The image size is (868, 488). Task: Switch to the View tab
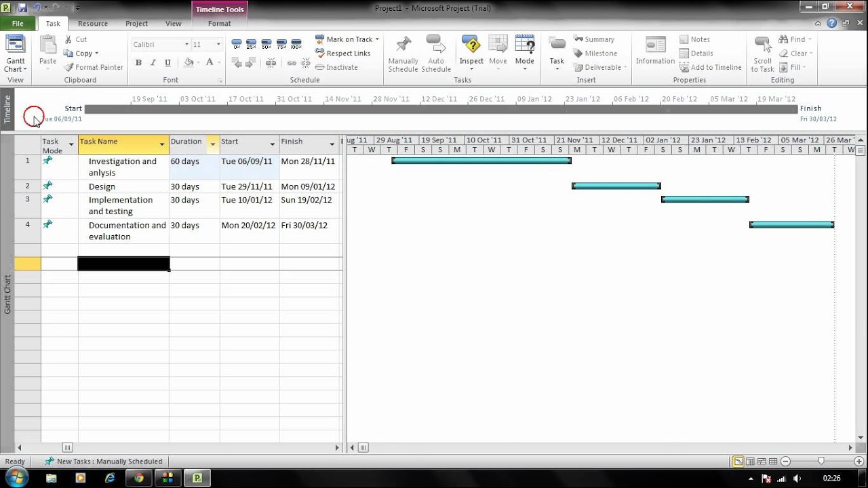pos(174,23)
